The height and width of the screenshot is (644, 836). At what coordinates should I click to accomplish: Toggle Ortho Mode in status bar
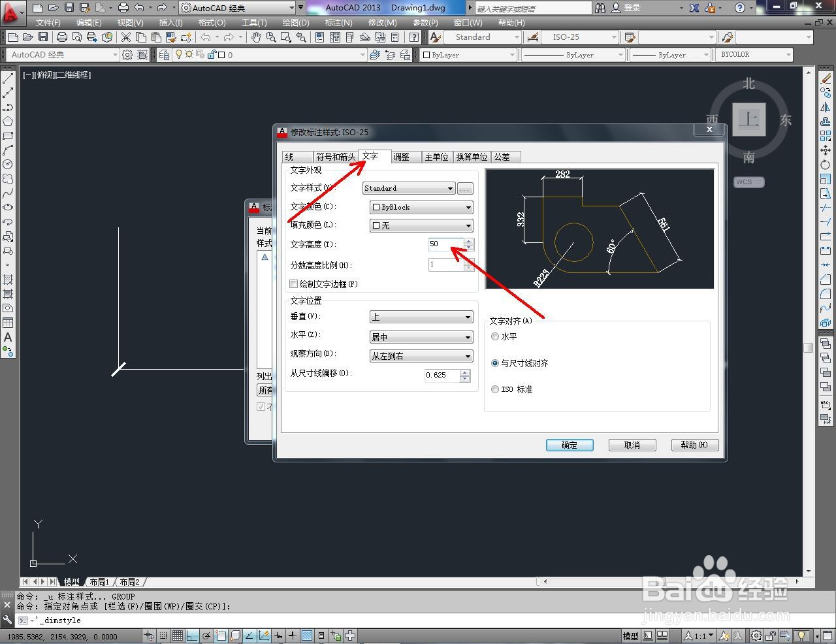click(192, 636)
